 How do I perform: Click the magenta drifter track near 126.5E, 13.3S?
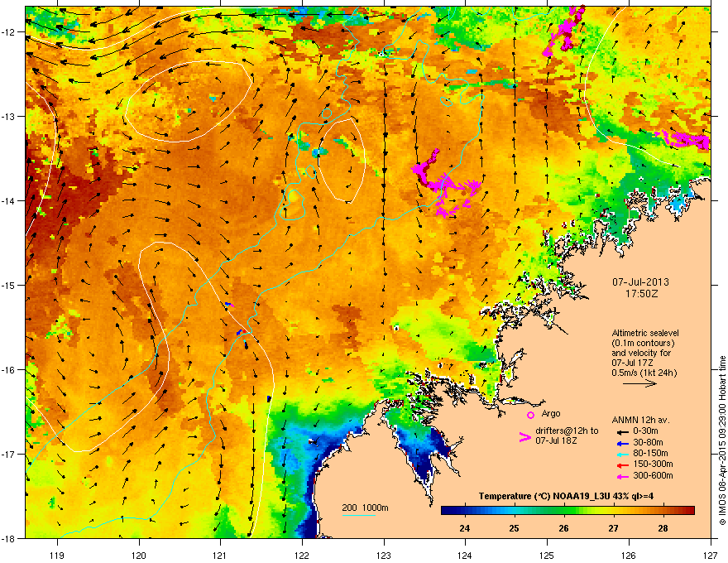tap(682, 139)
